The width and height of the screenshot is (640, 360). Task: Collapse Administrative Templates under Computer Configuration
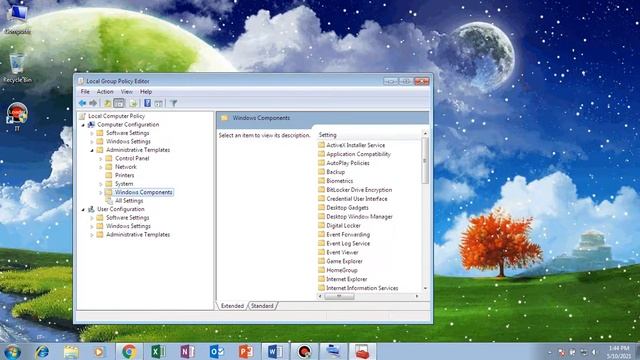click(x=92, y=150)
